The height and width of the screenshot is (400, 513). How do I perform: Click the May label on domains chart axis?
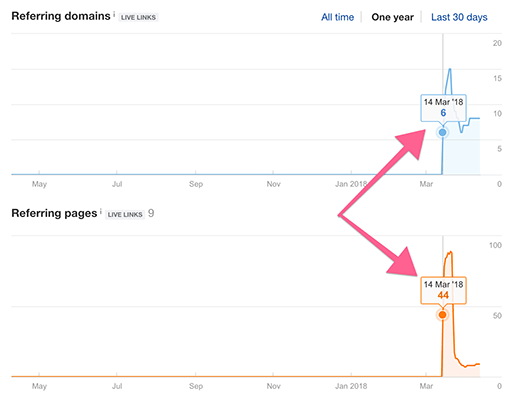pyautogui.click(x=39, y=184)
